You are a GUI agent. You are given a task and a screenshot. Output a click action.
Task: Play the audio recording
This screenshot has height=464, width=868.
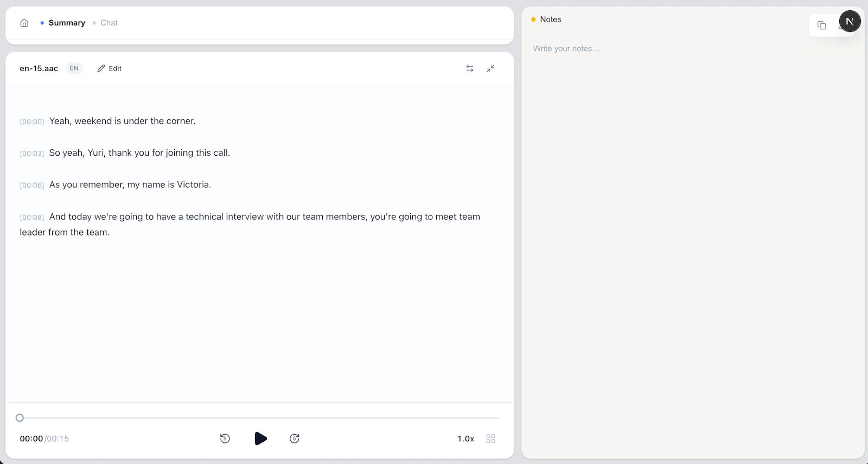point(260,438)
